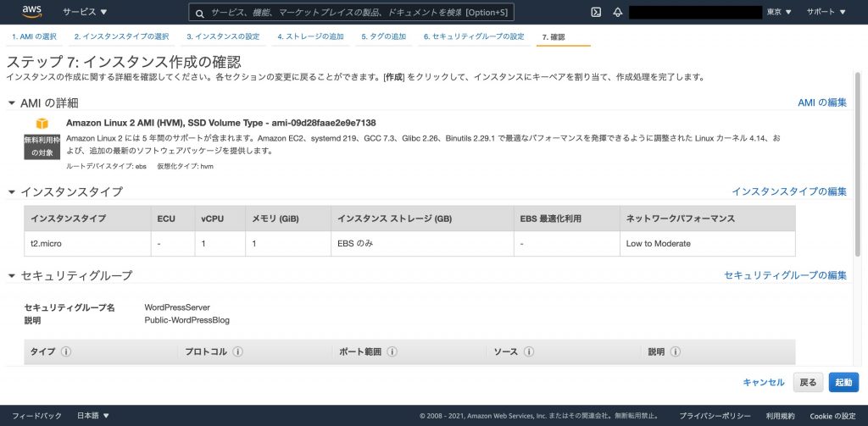This screenshot has height=426, width=868.
Task: Click the インスタンスタイプ column header
Action: [87, 219]
